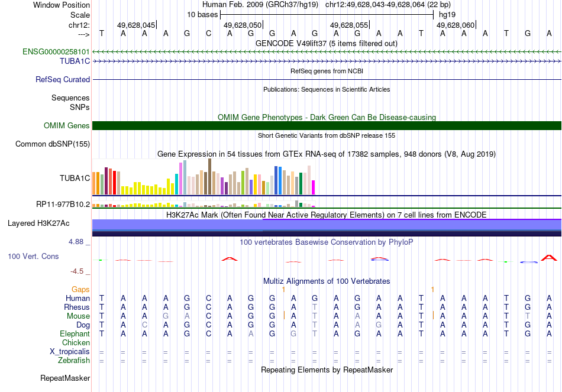The width and height of the screenshot is (562, 392).
Task: Click the RP11-977B10.2 expression label
Action: coord(63,205)
